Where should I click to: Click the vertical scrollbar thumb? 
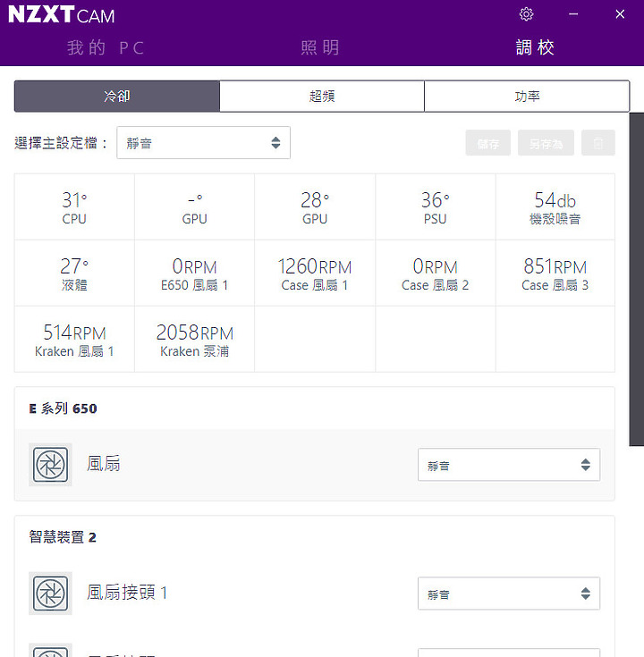click(x=637, y=279)
